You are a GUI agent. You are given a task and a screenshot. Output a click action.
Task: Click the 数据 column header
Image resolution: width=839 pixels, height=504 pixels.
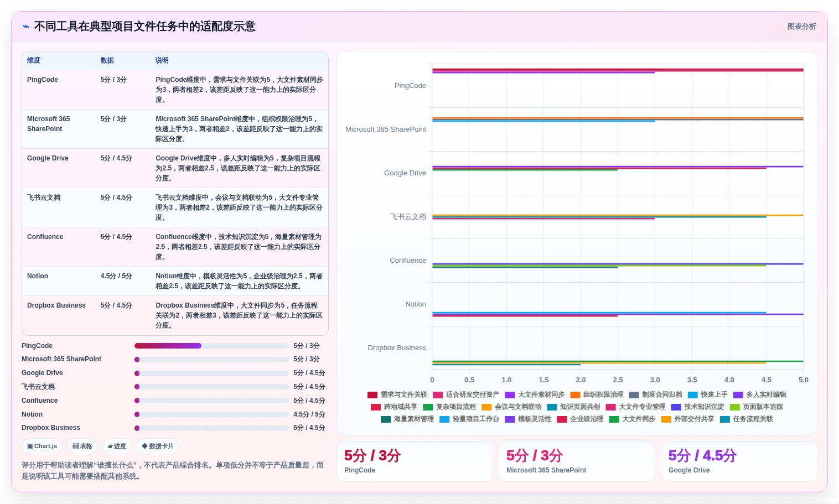(107, 60)
